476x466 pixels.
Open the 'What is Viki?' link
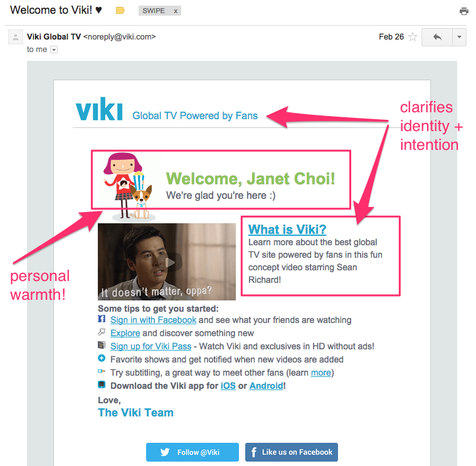[x=287, y=229]
